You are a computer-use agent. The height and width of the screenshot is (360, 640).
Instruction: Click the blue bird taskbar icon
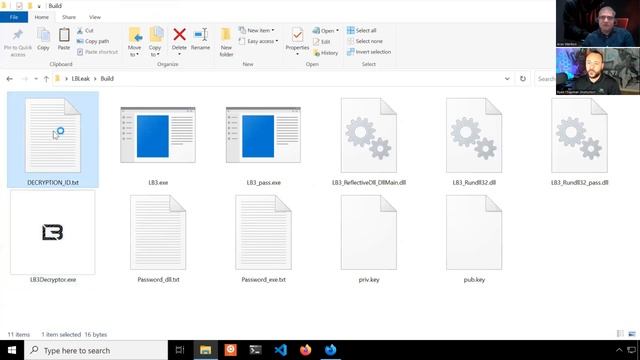(331, 350)
